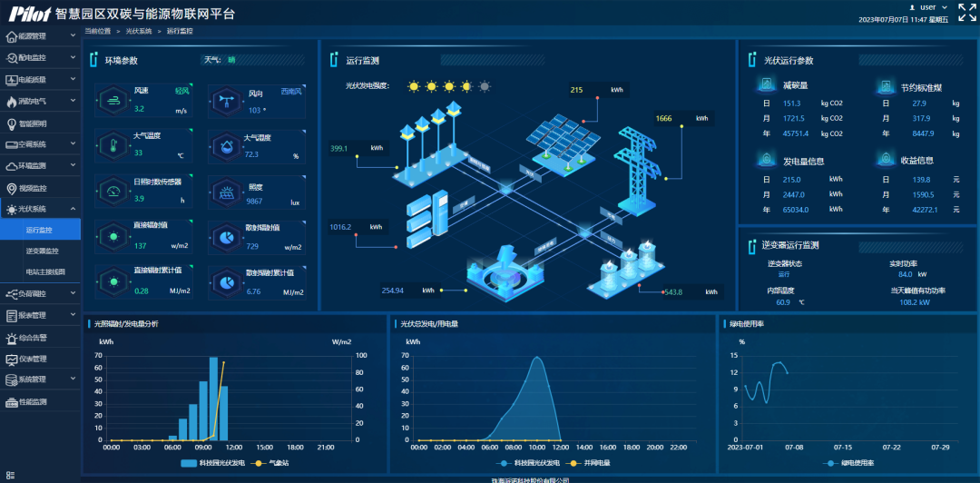Image resolution: width=980 pixels, height=483 pixels.
Task: Click the 日照时数传感器 gauge icon
Action: coord(113,192)
